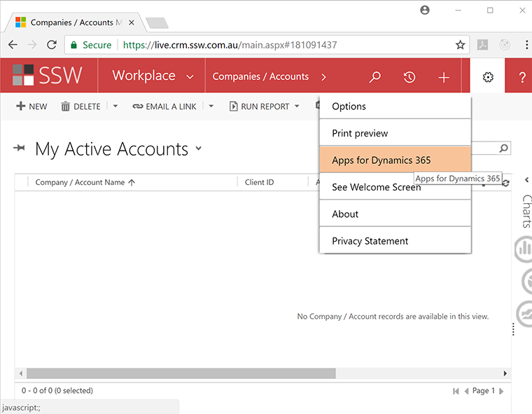Expand the Charts pane with the arrow
Viewport: 532px width, 414px height.
526,181
